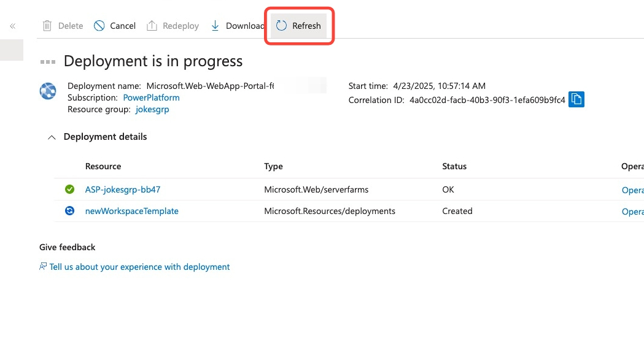Click the Redeploy toolbar button
The width and height of the screenshot is (644, 360).
[173, 26]
